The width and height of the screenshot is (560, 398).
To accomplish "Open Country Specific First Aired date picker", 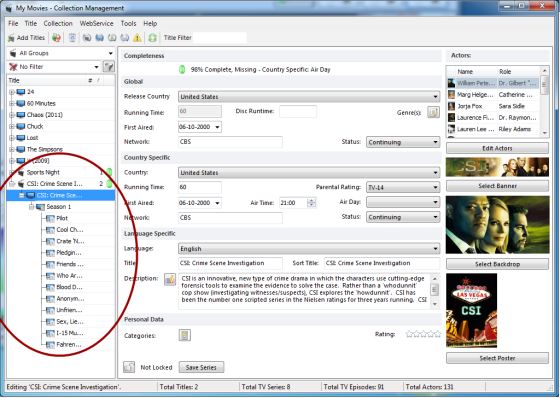I will 217,203.
